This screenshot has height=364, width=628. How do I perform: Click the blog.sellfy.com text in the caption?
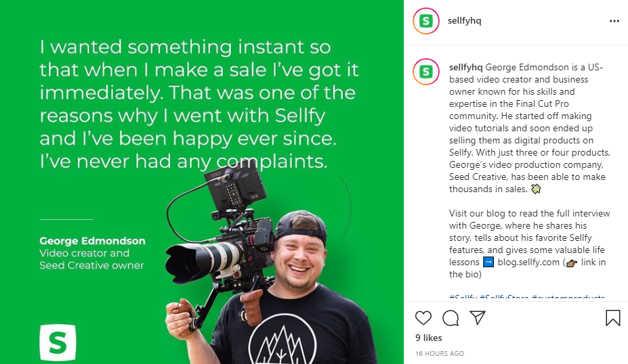point(528,263)
